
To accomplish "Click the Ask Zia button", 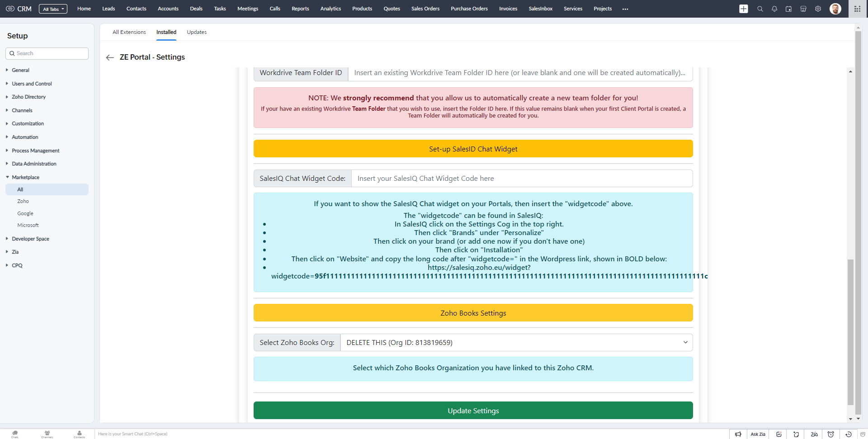I will coord(758,434).
